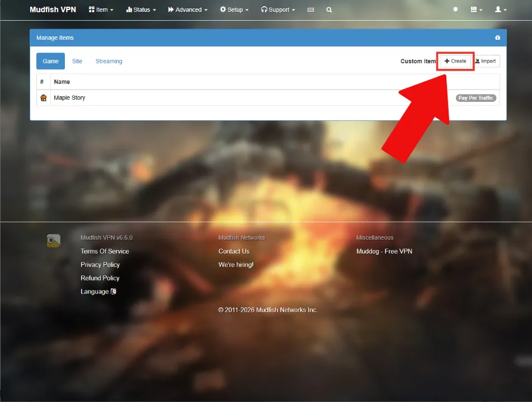Viewport: 532px width, 402px height.
Task: Click the Language link in footer
Action: pyautogui.click(x=98, y=292)
